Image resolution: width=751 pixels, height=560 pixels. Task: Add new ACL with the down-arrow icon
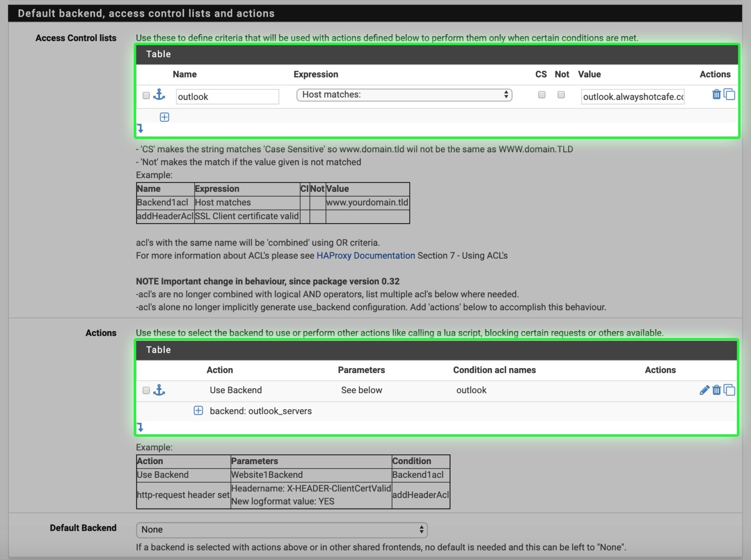point(140,129)
